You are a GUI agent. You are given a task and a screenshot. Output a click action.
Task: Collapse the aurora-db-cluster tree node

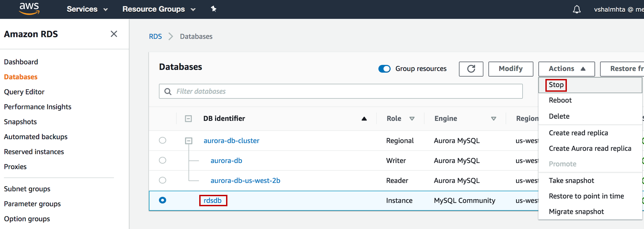point(189,141)
